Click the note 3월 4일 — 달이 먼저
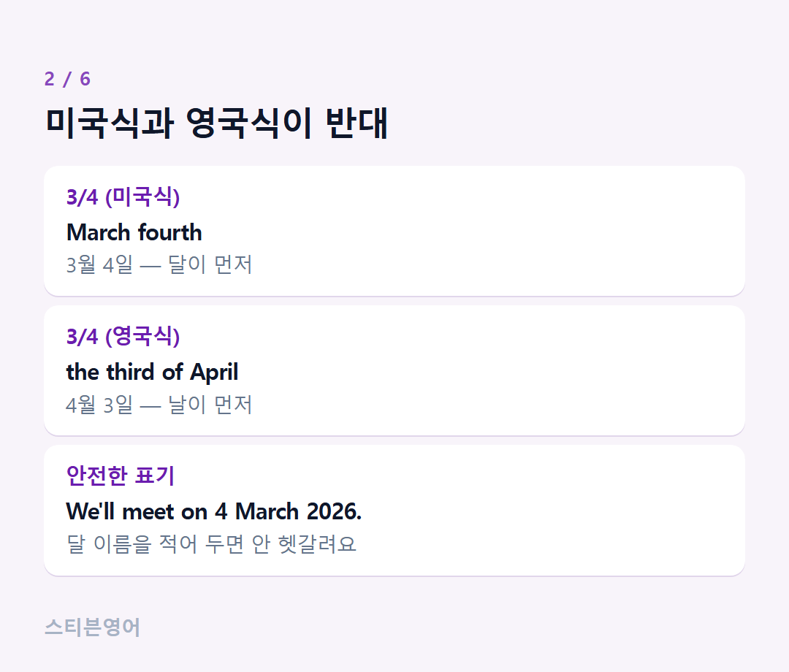This screenshot has height=672, width=789. (x=159, y=264)
